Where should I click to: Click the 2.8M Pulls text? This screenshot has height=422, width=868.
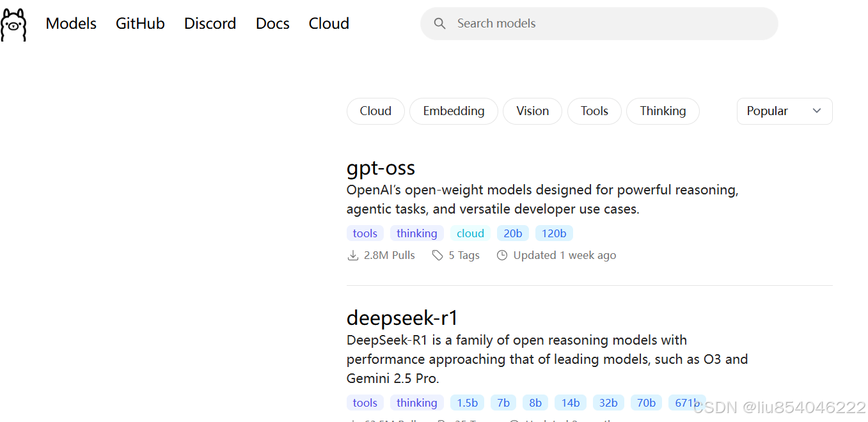click(x=389, y=256)
